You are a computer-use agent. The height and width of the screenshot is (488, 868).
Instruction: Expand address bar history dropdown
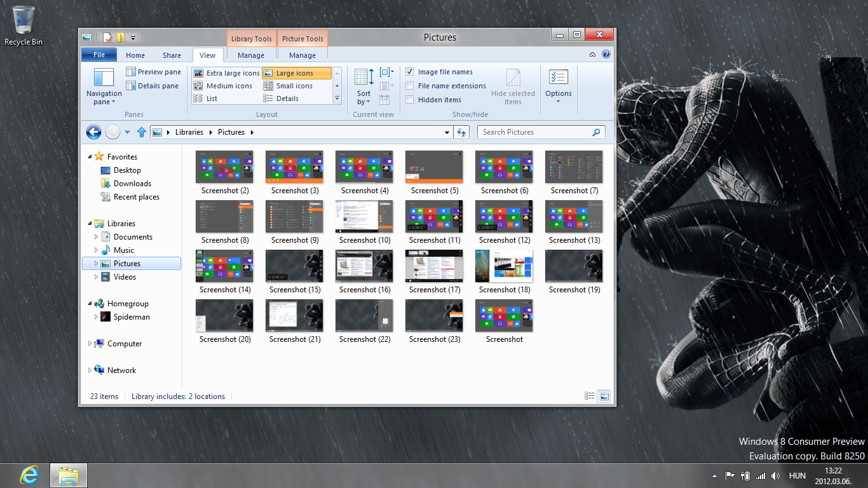(x=447, y=132)
